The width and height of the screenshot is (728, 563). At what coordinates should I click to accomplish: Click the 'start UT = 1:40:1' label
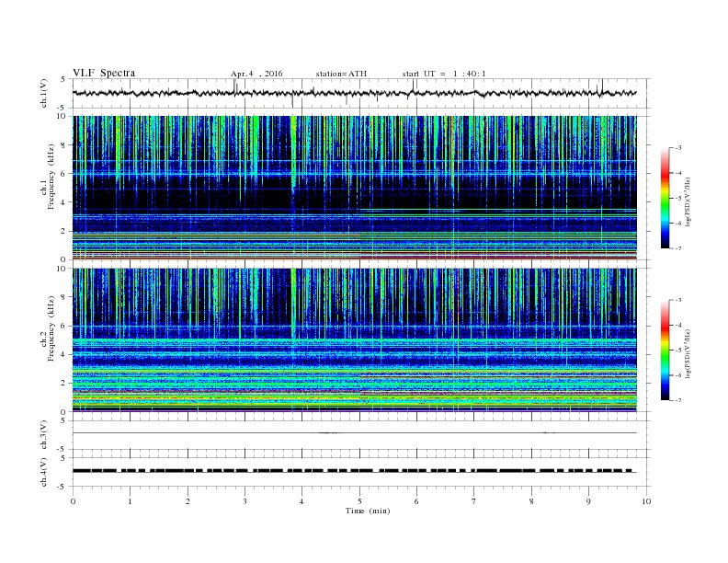[444, 74]
